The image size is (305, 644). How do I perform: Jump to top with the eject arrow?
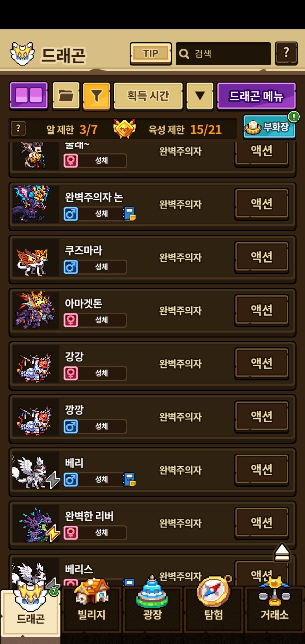[282, 552]
